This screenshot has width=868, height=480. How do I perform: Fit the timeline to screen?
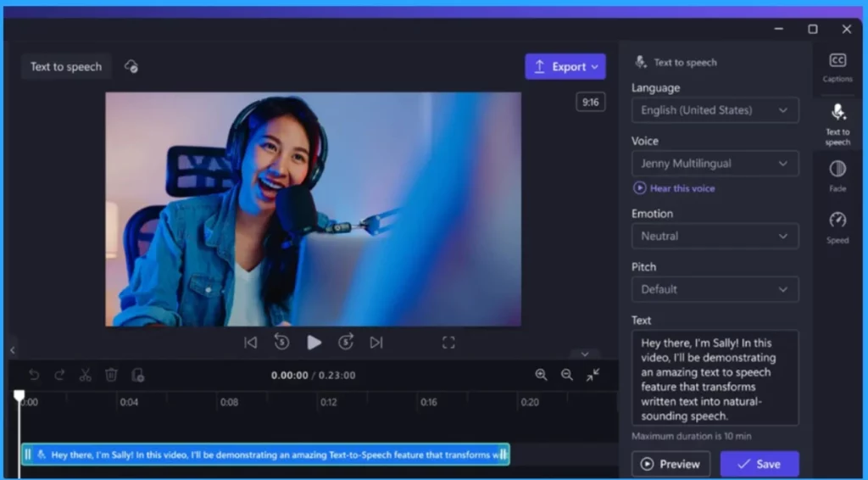tap(593, 375)
